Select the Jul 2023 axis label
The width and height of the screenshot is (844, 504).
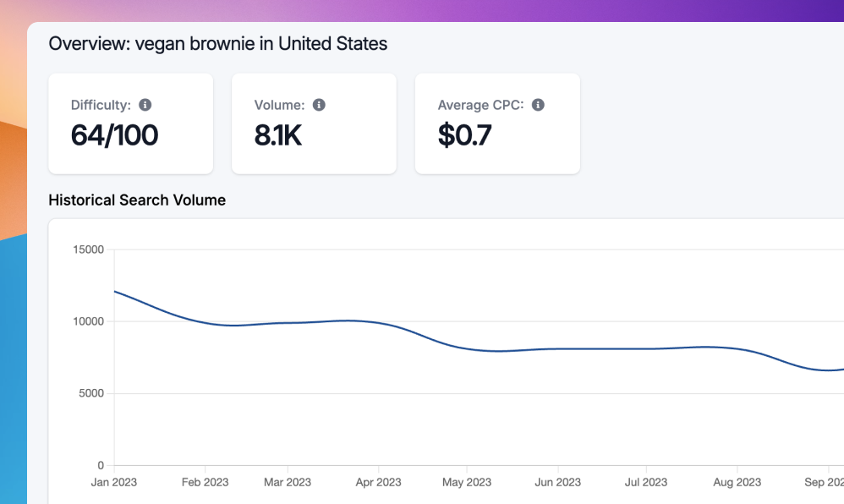click(645, 482)
